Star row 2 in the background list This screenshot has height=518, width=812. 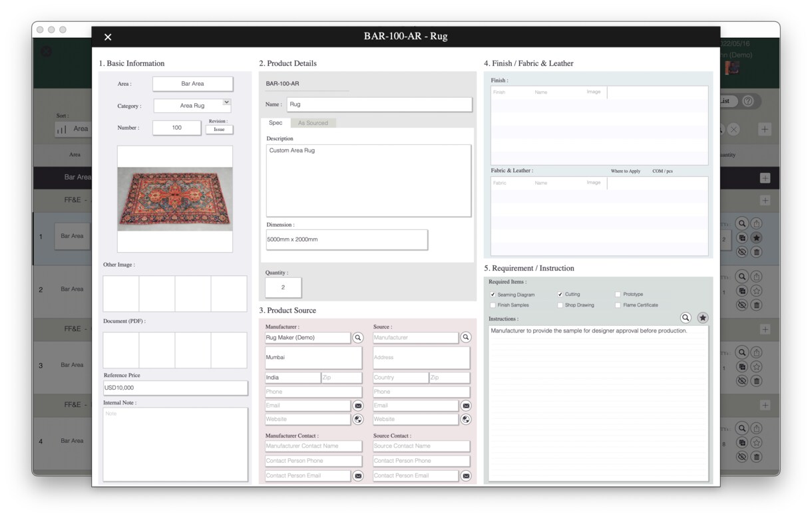point(757,291)
